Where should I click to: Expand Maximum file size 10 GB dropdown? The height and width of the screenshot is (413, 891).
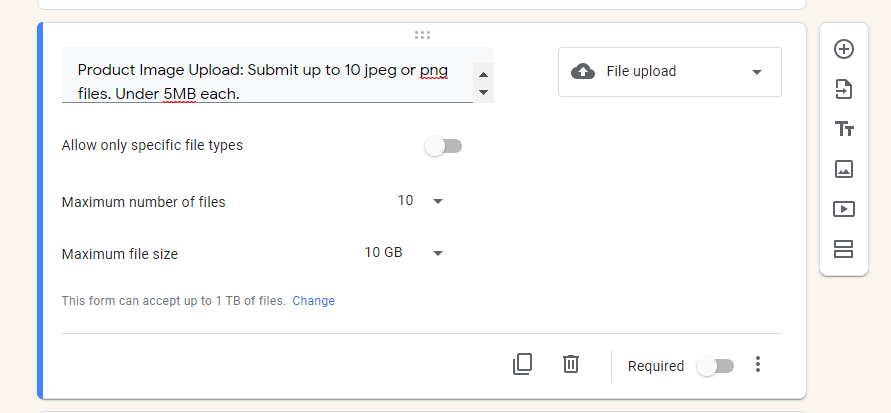coord(403,253)
